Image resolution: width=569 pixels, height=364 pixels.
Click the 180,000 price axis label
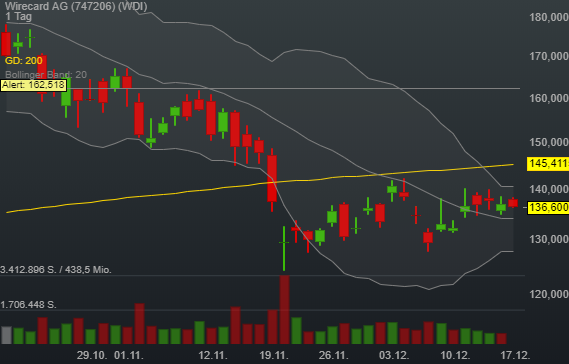click(x=549, y=17)
